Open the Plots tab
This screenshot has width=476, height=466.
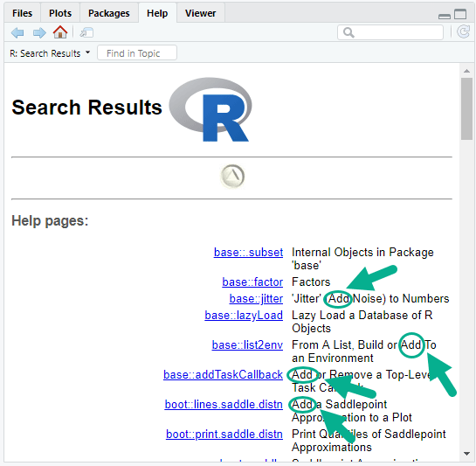60,13
